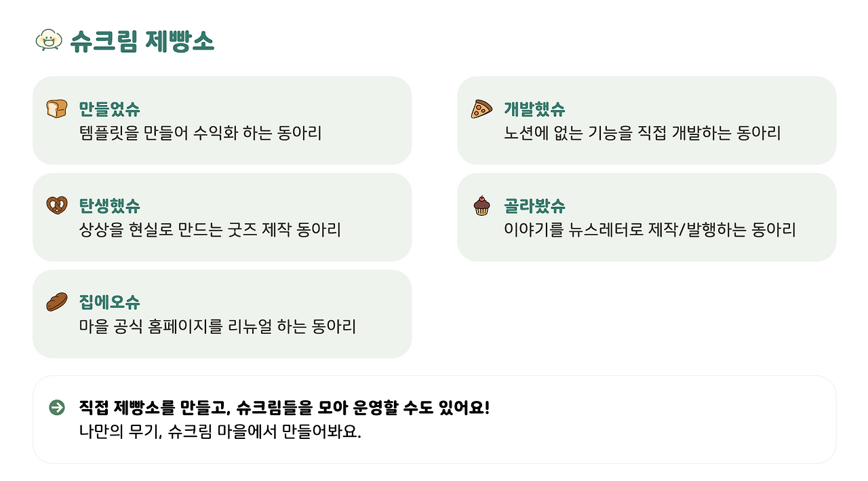Image resolution: width=868 pixels, height=481 pixels.
Task: Select the homepage renewal club description
Action: click(x=217, y=327)
